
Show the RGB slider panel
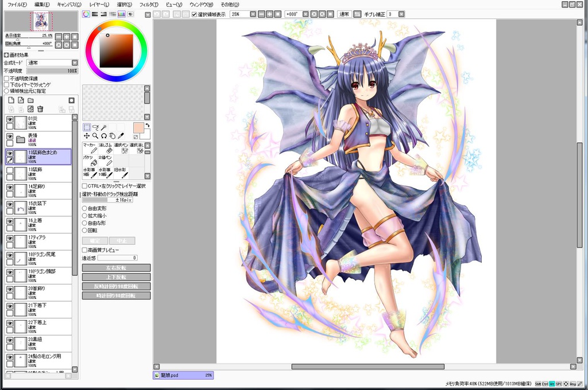(x=95, y=14)
